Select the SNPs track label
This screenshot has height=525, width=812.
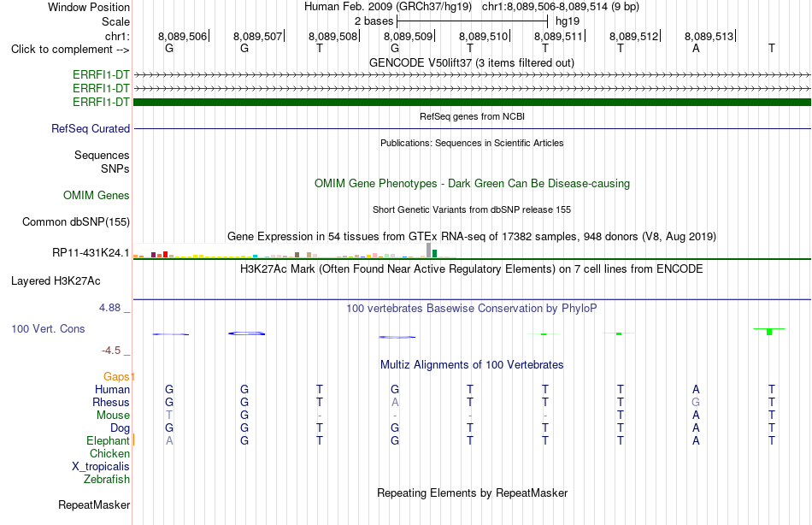[x=115, y=168]
